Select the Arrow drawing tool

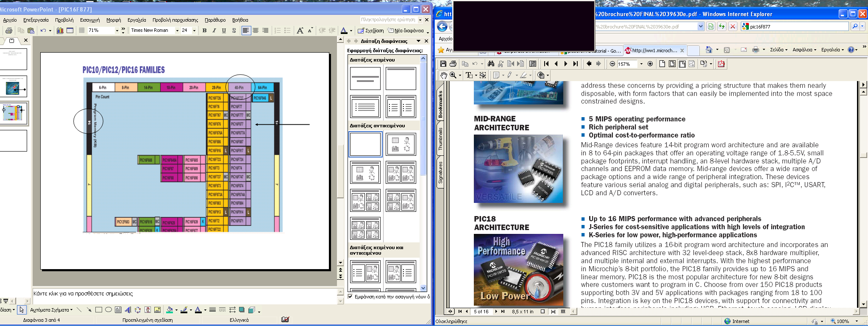point(89,310)
